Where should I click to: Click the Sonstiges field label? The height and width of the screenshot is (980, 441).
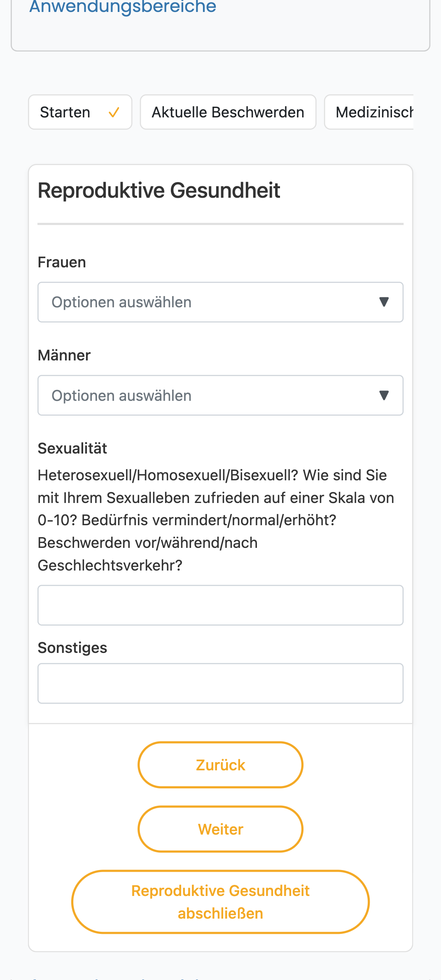(x=72, y=648)
